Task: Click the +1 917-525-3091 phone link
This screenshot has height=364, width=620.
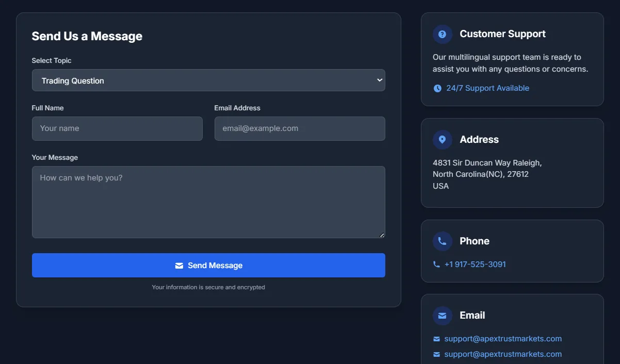Action: point(475,264)
